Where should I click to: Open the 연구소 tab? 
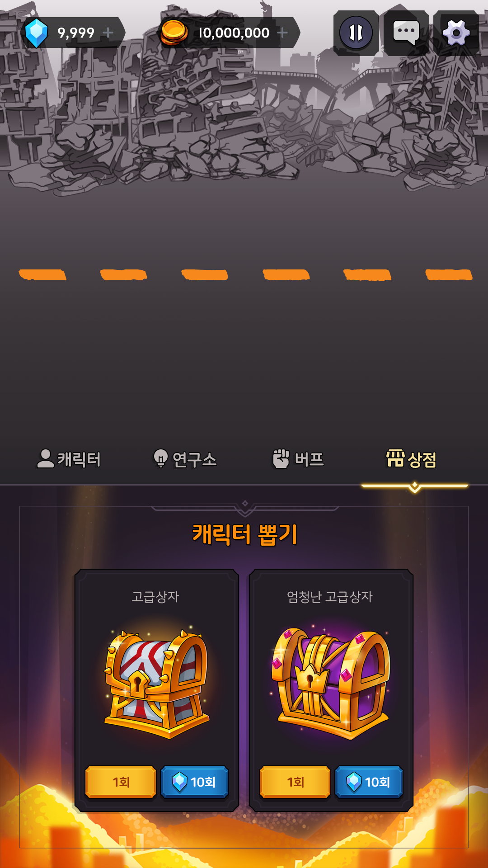(185, 459)
